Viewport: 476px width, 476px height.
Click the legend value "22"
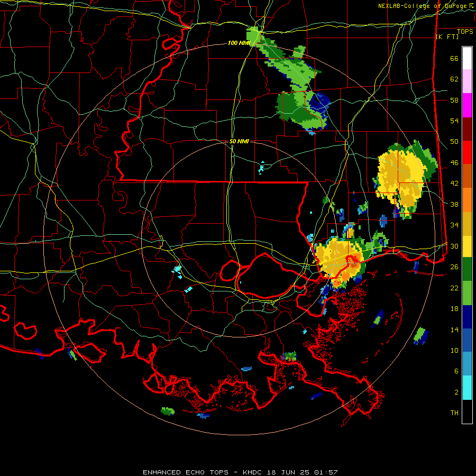pyautogui.click(x=454, y=288)
